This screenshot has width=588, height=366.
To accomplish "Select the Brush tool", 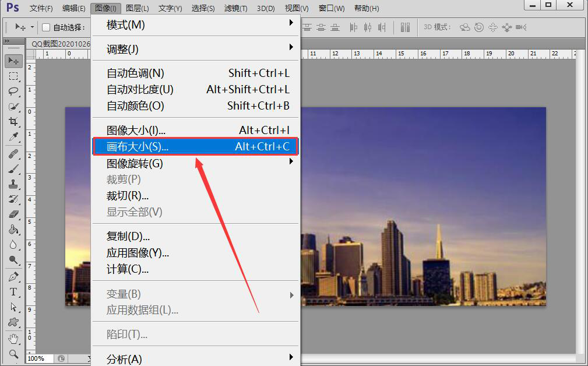I will pyautogui.click(x=13, y=169).
